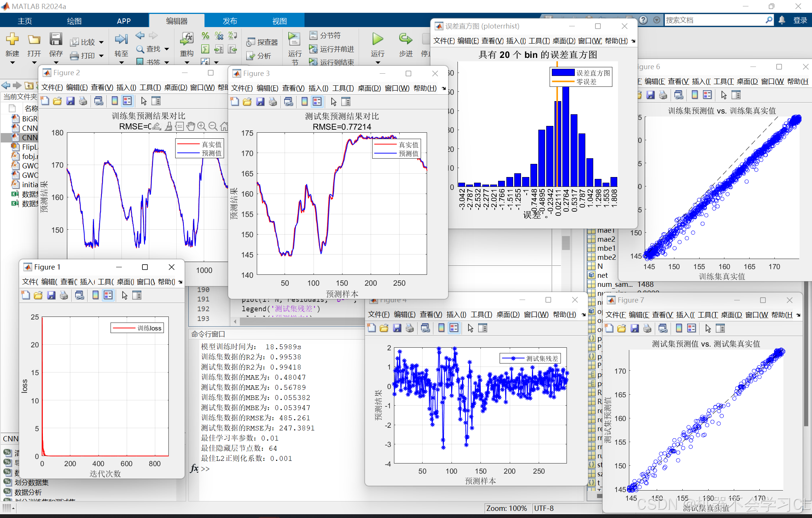Toggle Insert Colorbar in Figure 4 toolbar

pos(441,328)
